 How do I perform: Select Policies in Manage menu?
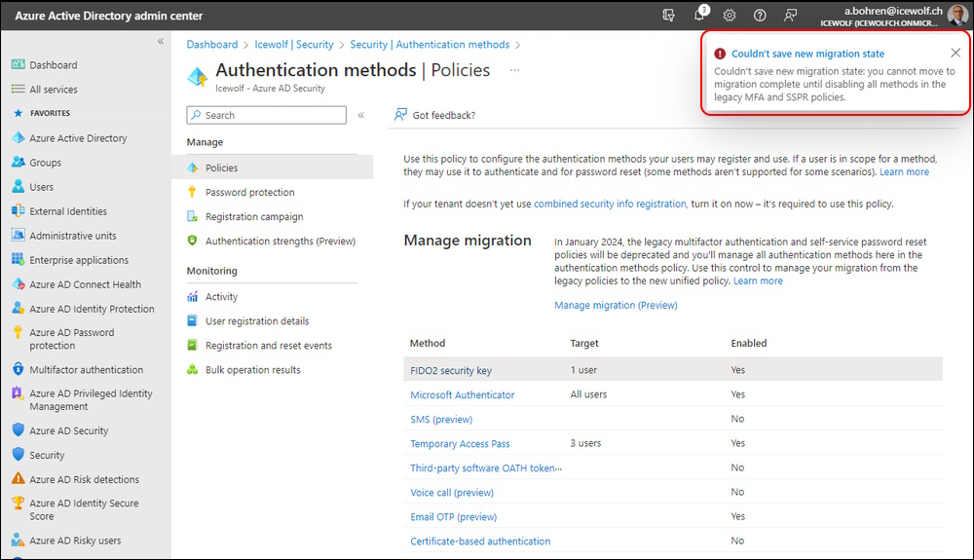click(272, 168)
